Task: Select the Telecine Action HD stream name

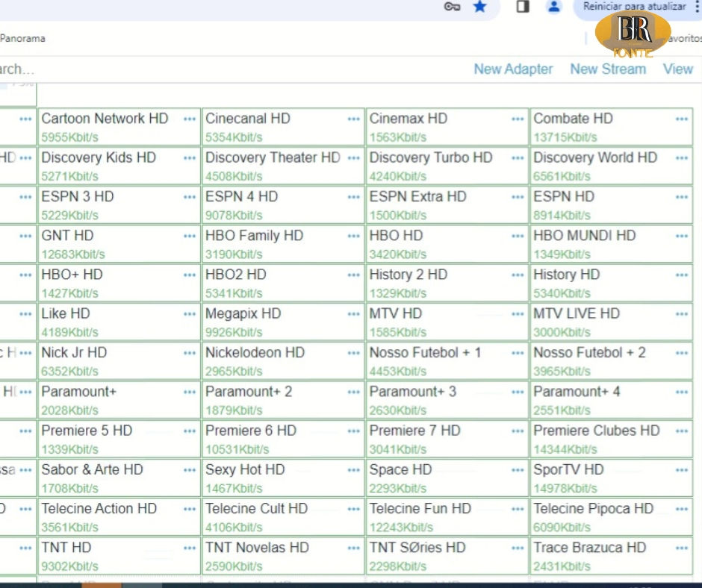Action: [x=99, y=508]
